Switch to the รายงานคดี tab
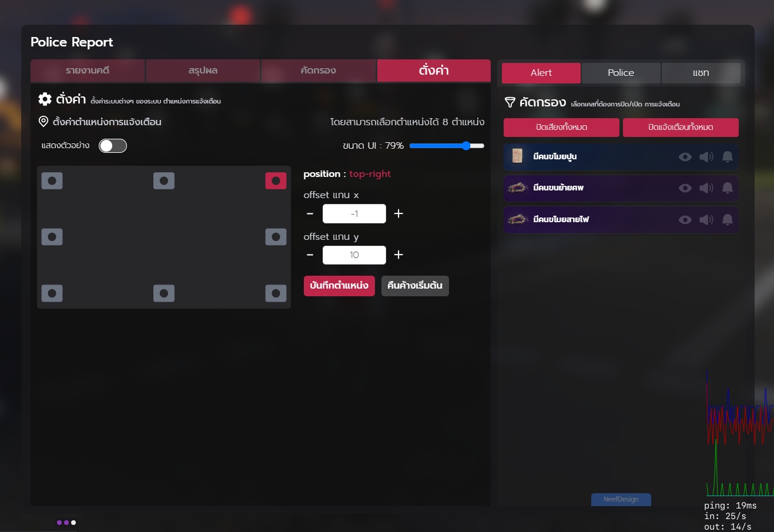This screenshot has height=532, width=774. tap(88, 71)
